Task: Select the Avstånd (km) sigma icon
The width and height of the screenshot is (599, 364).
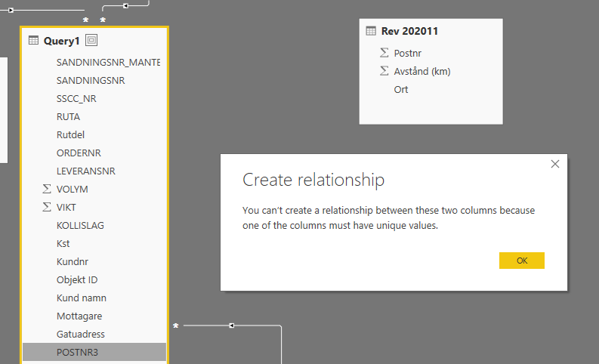Action: click(x=384, y=71)
